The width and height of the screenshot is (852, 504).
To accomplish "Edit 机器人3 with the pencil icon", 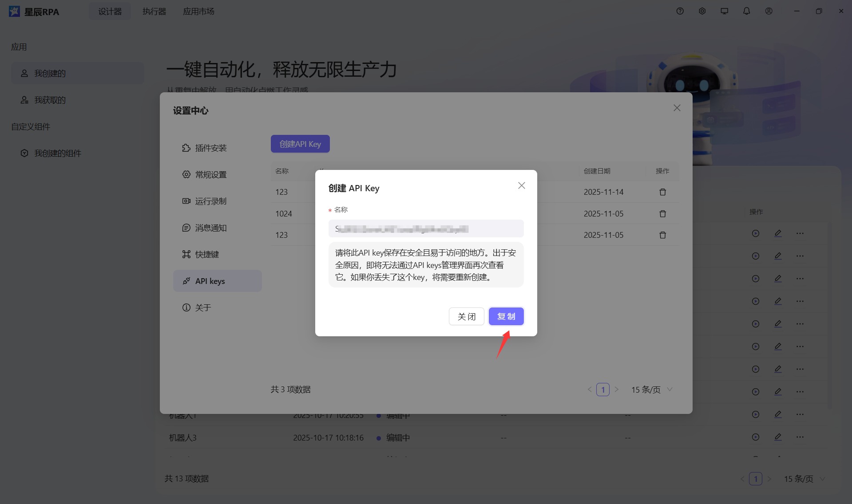I will (778, 437).
